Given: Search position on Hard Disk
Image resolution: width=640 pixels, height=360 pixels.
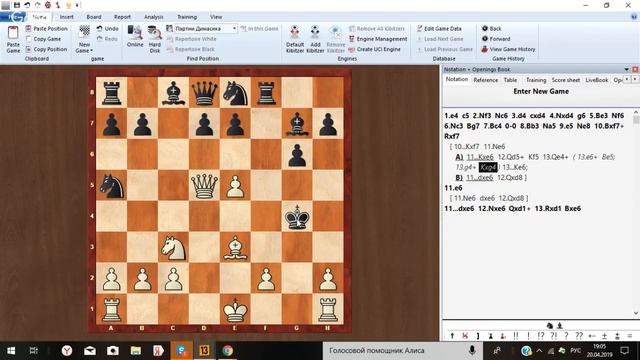Looking at the screenshot, I should coord(155,39).
